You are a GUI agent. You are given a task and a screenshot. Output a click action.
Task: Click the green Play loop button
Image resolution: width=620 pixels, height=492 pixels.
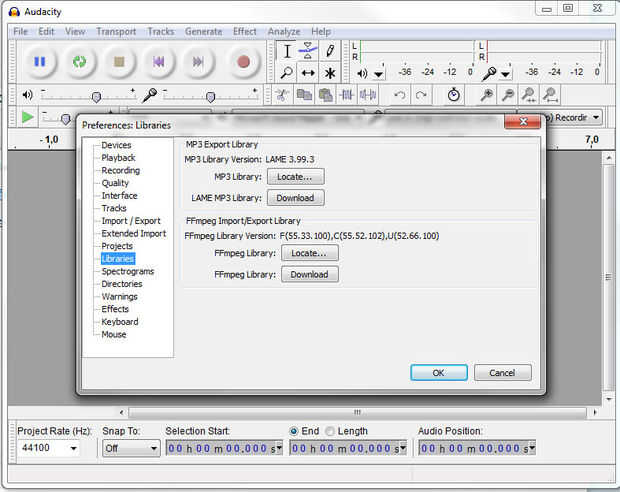pos(79,62)
